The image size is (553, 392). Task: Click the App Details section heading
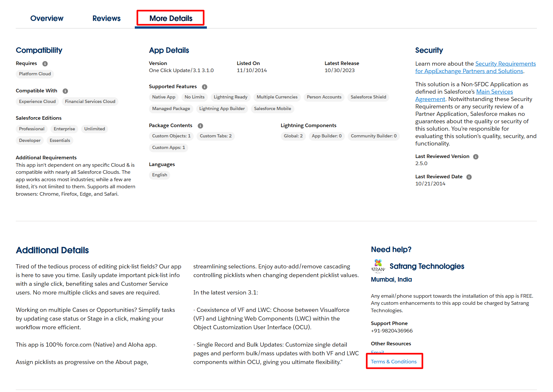tap(169, 50)
